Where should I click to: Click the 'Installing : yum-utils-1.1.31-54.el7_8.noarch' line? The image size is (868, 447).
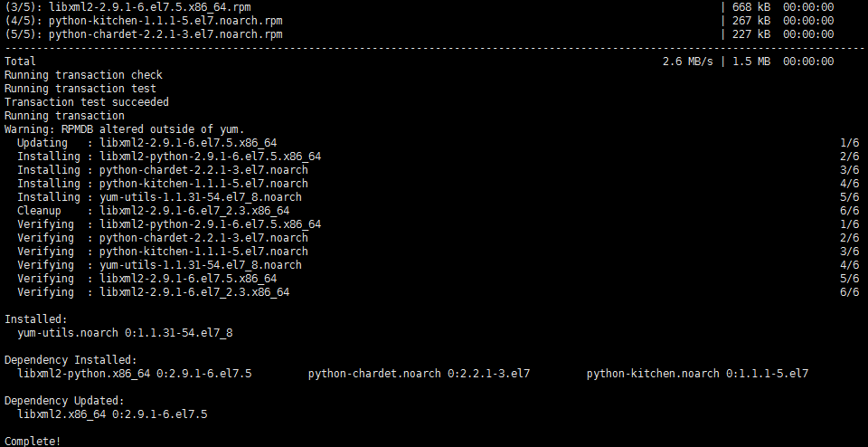point(159,197)
